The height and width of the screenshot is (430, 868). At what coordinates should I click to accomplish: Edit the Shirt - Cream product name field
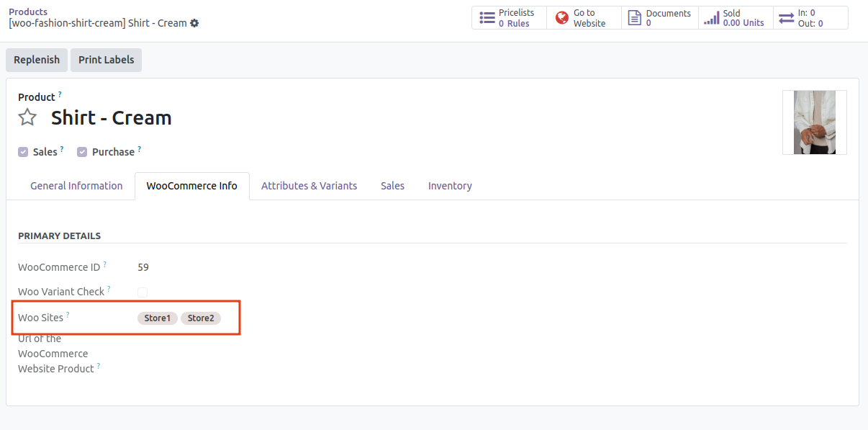click(x=112, y=117)
